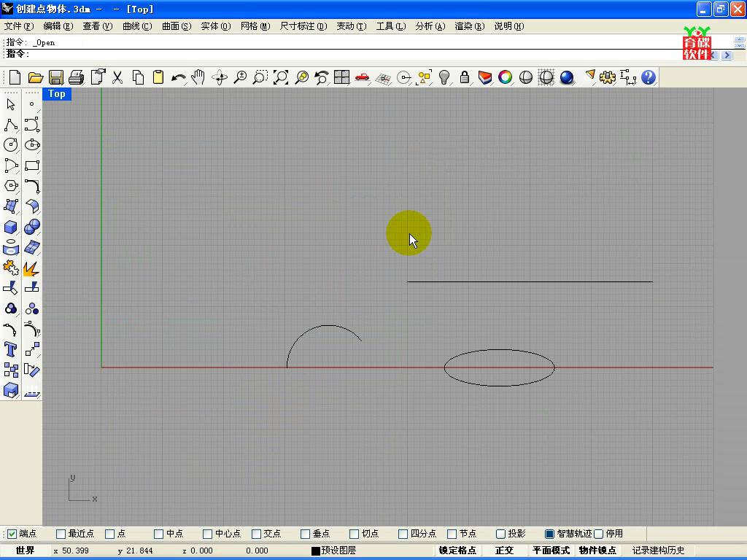Click the red car icon
The width and height of the screenshot is (747, 560).
[x=362, y=77]
